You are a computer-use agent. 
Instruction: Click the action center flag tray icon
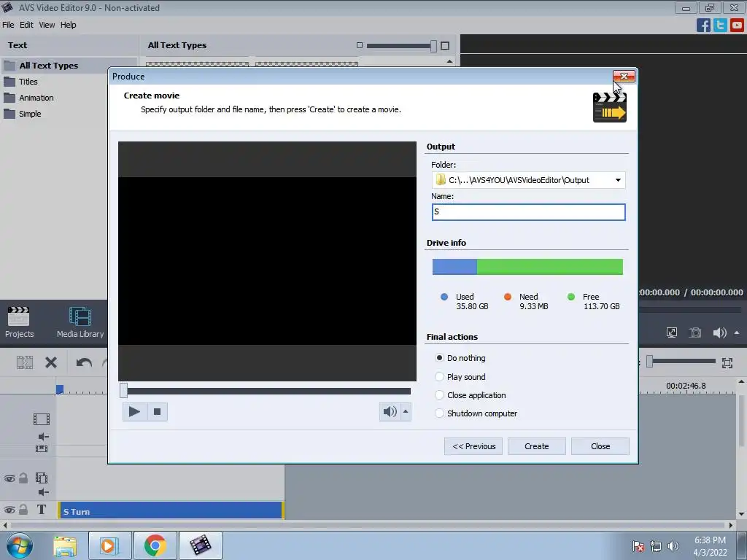point(638,546)
